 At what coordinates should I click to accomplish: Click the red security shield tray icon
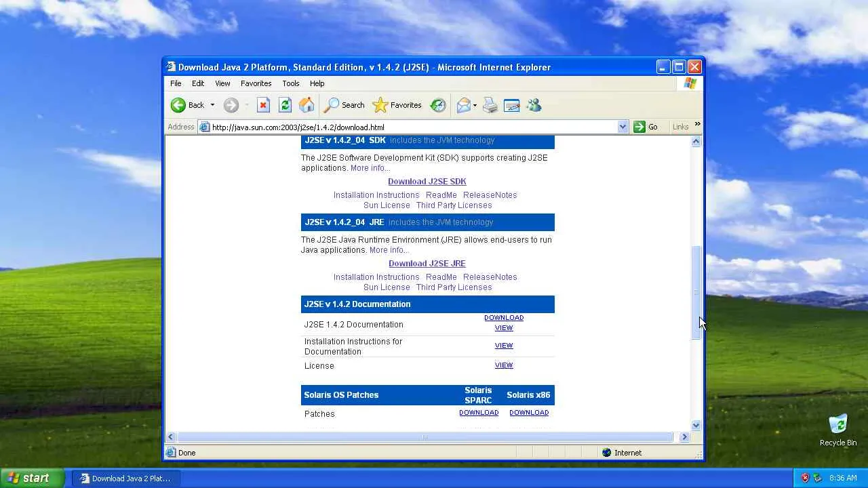805,478
